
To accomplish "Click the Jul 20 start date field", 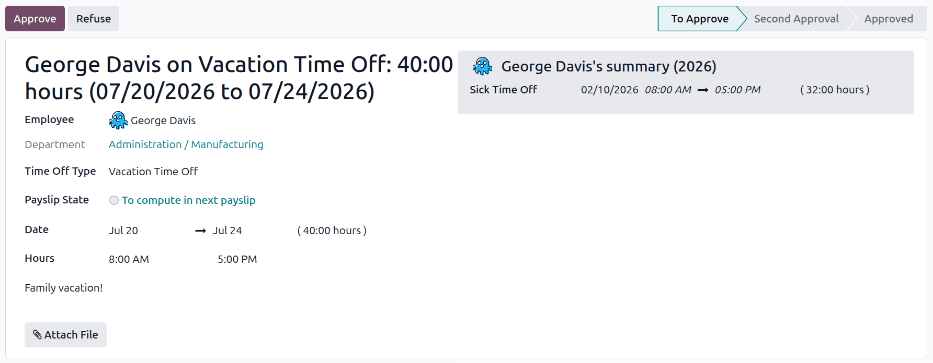I will click(123, 230).
